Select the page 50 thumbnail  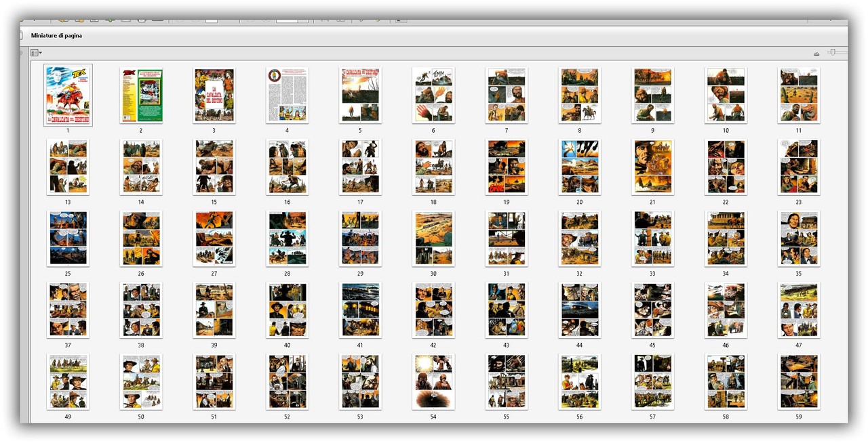tap(141, 382)
